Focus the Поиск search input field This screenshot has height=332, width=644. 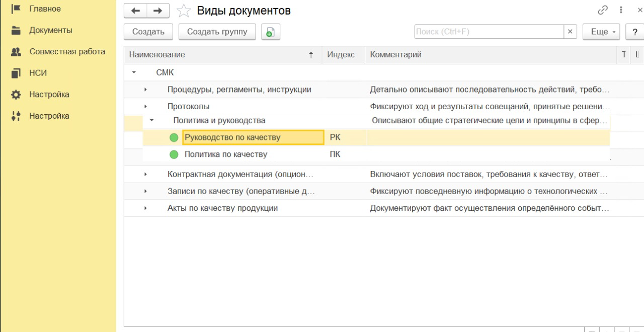(x=488, y=32)
